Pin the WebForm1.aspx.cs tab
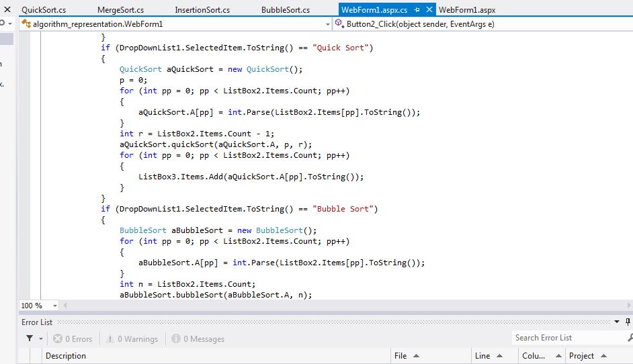Viewport: 633px width, 364px height. point(417,9)
